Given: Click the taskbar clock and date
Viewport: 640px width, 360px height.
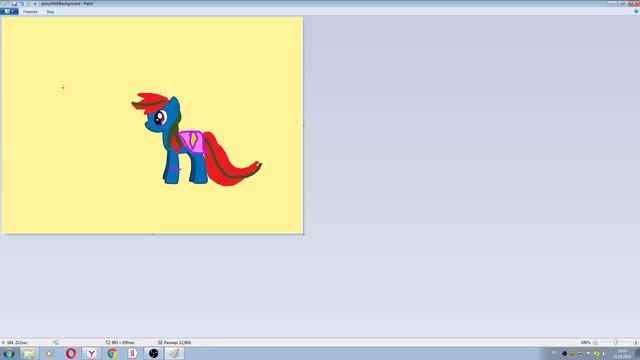Looking at the screenshot, I should (x=622, y=353).
